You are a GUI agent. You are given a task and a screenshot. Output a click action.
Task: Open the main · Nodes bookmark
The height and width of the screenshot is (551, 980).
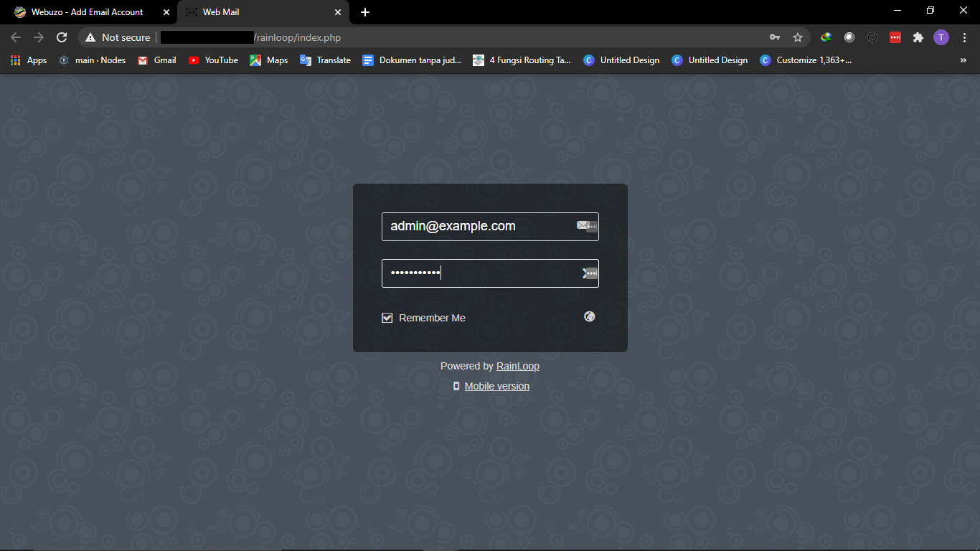[x=92, y=60]
